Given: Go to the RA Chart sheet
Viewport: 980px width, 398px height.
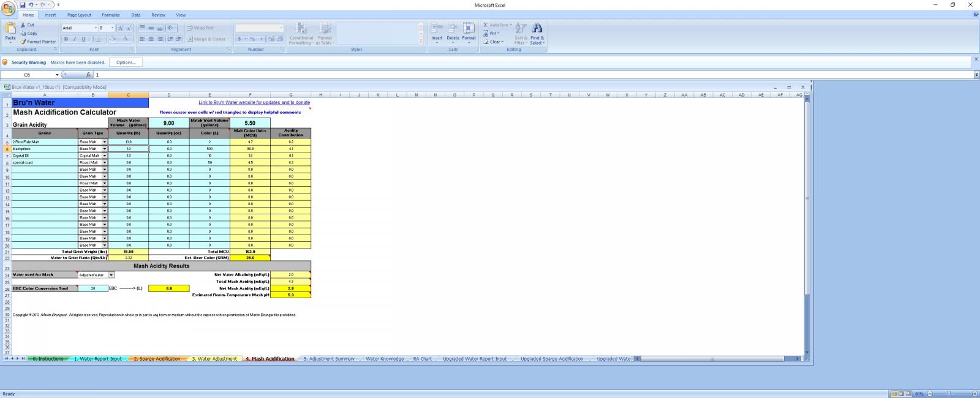Looking at the screenshot, I should coord(423,359).
